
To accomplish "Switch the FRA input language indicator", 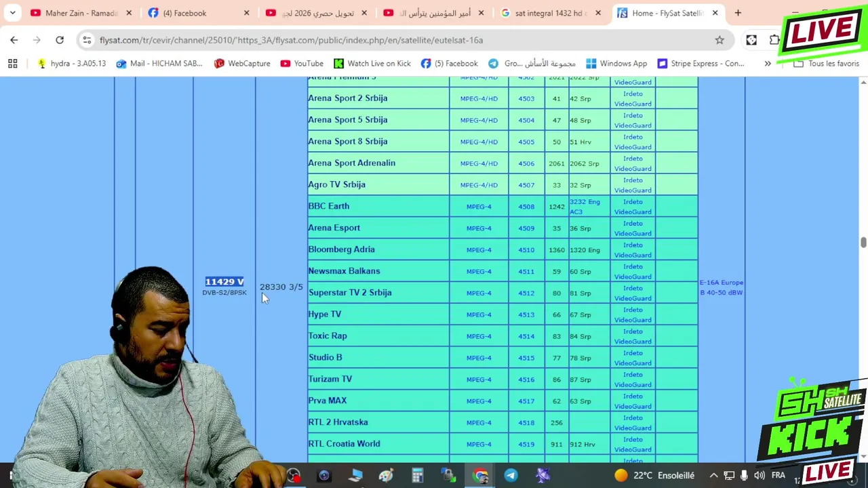I will [778, 476].
